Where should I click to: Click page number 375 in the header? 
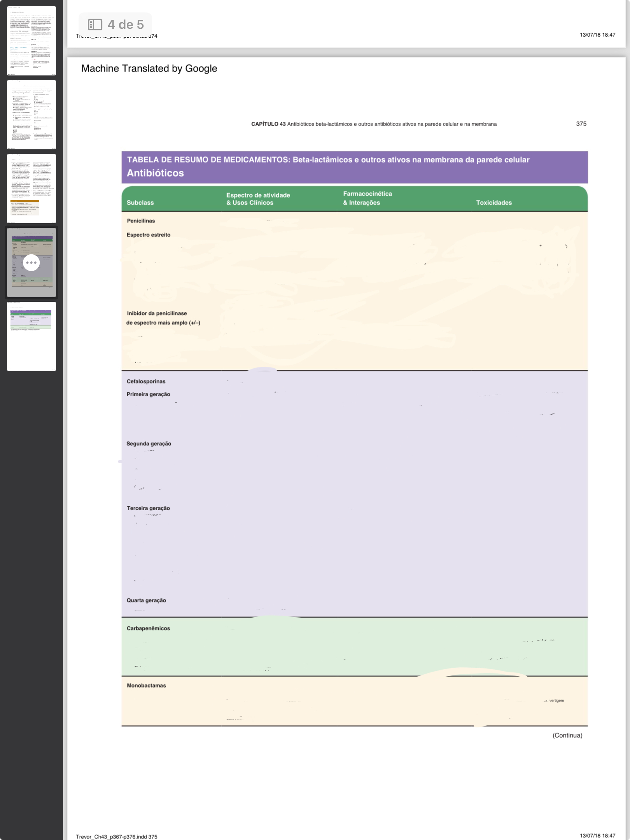[581, 124]
